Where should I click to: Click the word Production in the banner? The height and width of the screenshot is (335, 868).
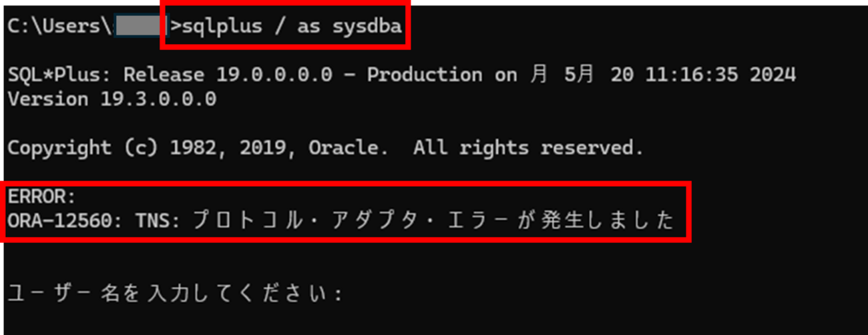pos(425,75)
